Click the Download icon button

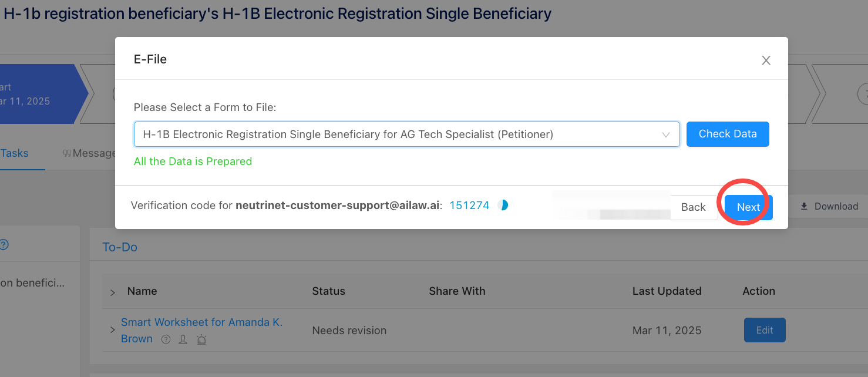(x=829, y=206)
